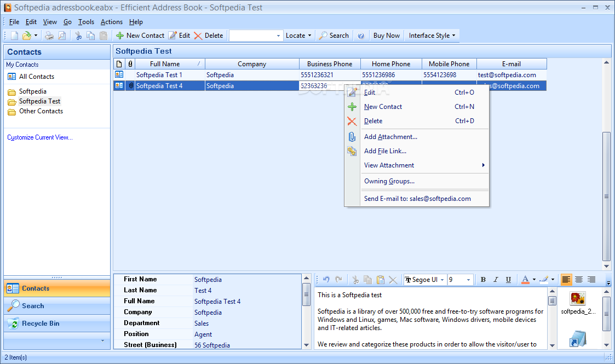Screen dimensions: 615x364
Task: Click the Print toolbar icon
Action: click(49, 36)
